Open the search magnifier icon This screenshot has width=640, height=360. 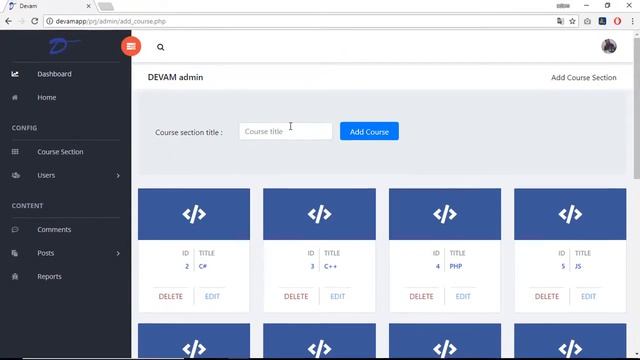pos(160,47)
